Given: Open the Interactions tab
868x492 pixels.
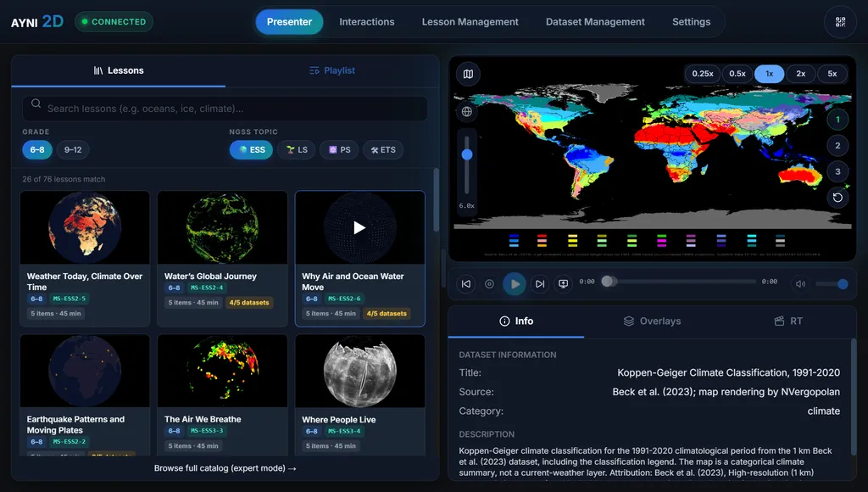Looking at the screenshot, I should (x=367, y=21).
